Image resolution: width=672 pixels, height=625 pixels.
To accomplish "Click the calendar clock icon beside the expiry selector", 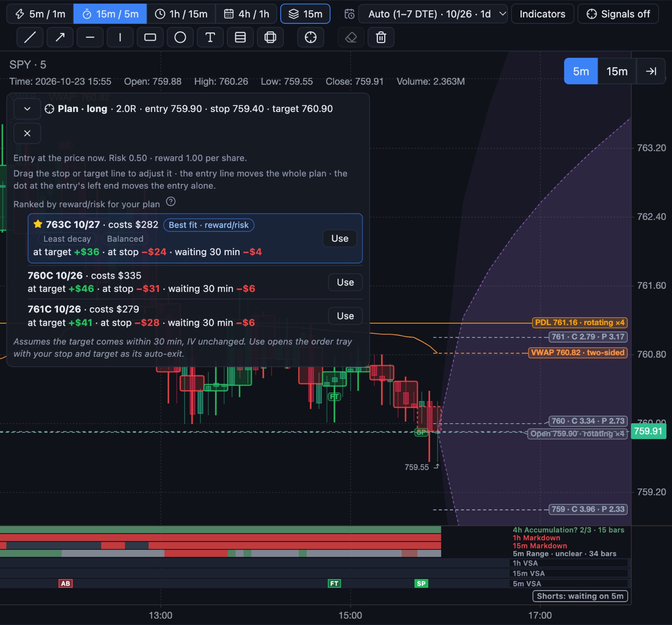I will click(349, 14).
